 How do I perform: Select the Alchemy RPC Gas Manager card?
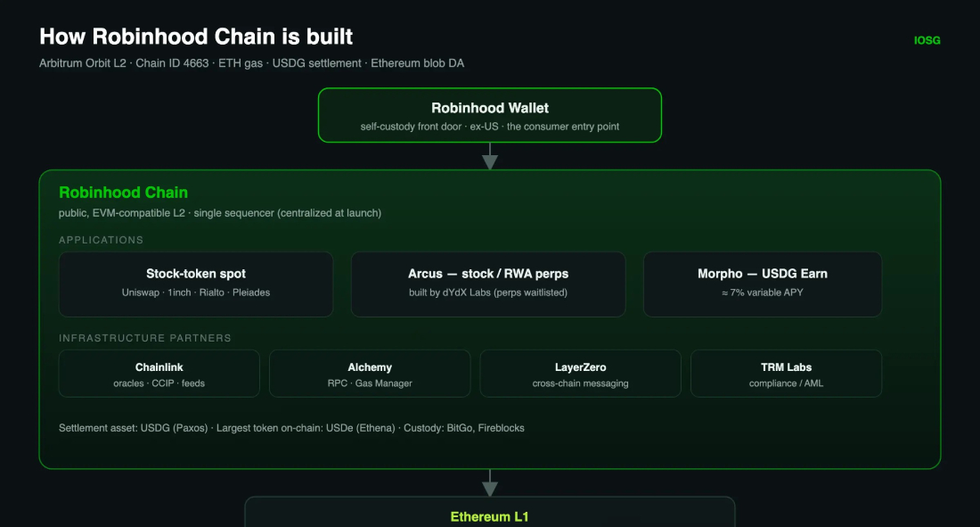[370, 374]
